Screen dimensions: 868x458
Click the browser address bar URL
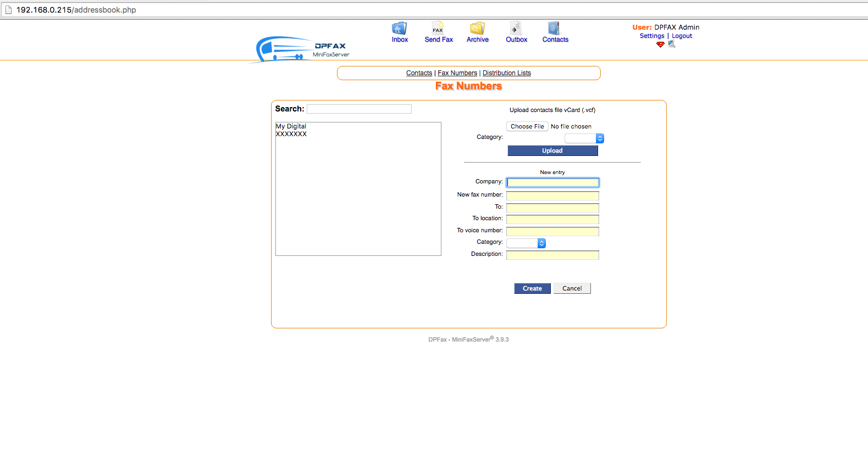pyautogui.click(x=76, y=10)
